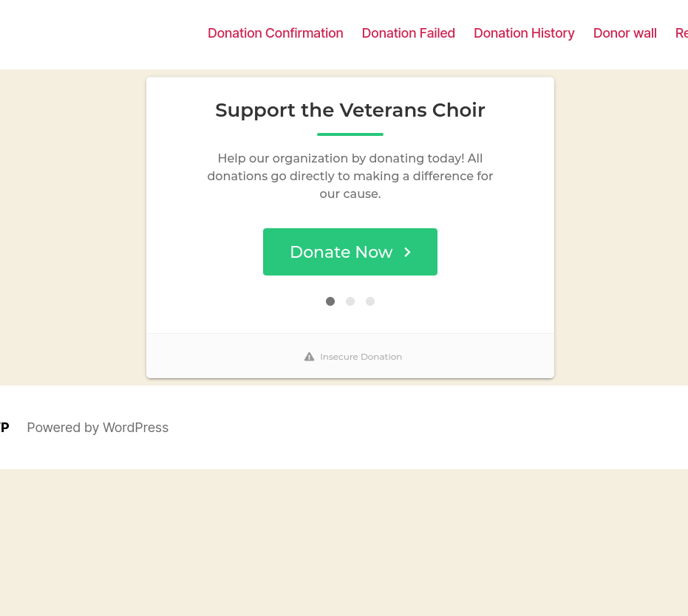Click the Insecure Donation notice text
Viewport: 688px width, 616px height.
click(361, 357)
